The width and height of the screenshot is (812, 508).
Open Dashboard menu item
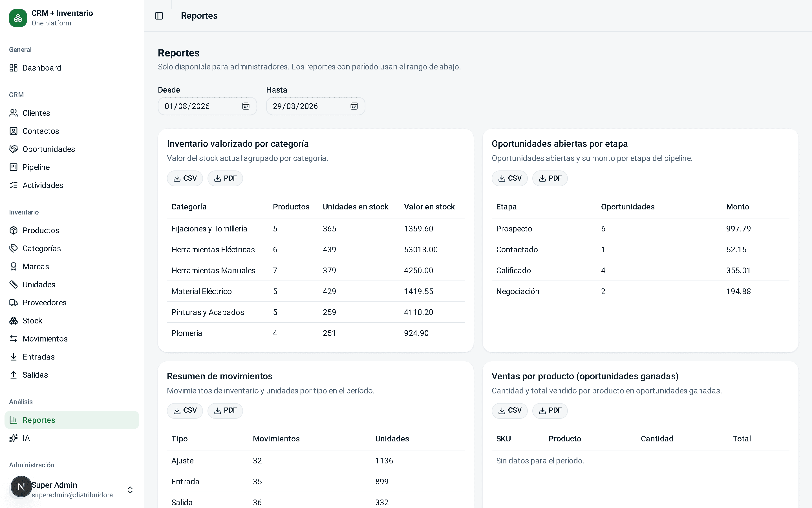(72, 68)
